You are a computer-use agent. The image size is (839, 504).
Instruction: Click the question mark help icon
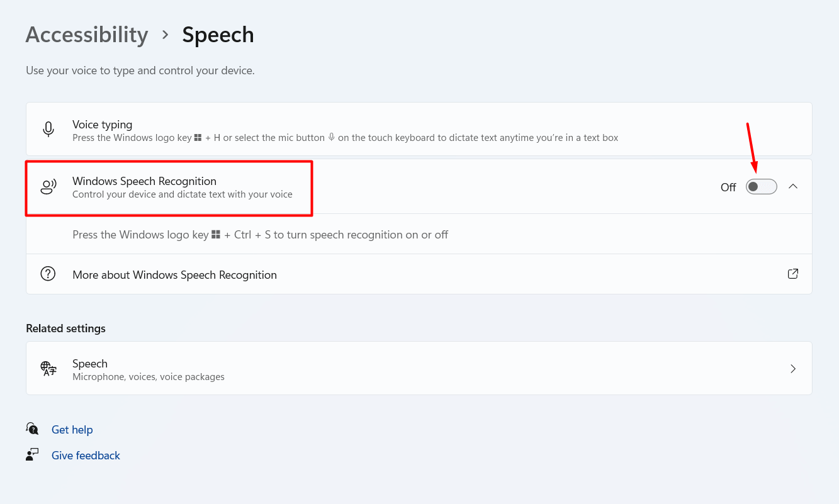click(48, 274)
